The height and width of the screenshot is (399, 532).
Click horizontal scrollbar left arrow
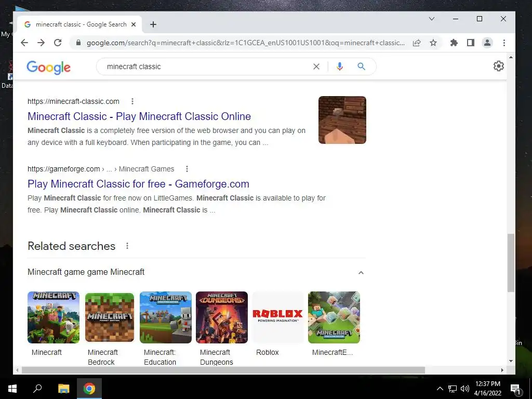[17, 370]
